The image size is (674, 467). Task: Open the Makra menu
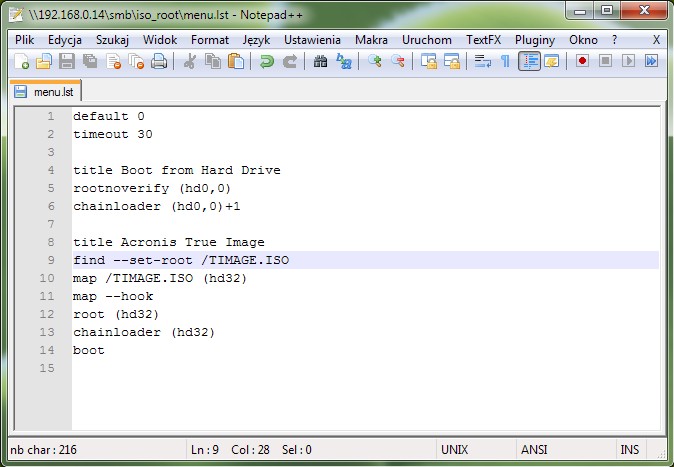pyautogui.click(x=371, y=40)
